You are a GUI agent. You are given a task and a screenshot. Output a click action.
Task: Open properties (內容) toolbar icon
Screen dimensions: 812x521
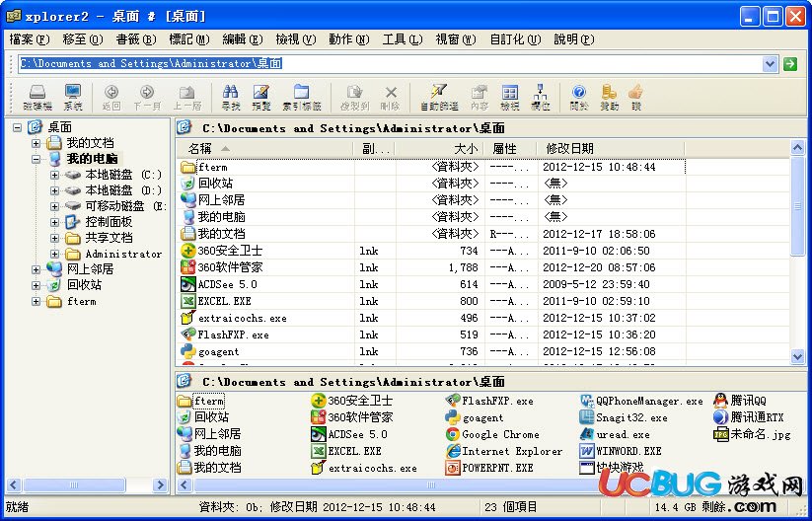click(x=480, y=97)
